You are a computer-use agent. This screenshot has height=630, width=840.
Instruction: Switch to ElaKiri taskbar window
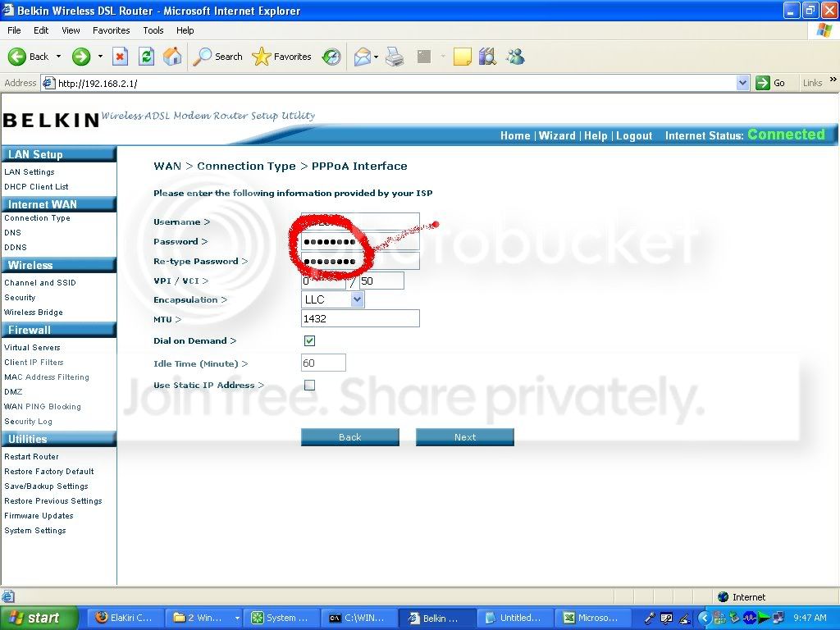click(124, 618)
